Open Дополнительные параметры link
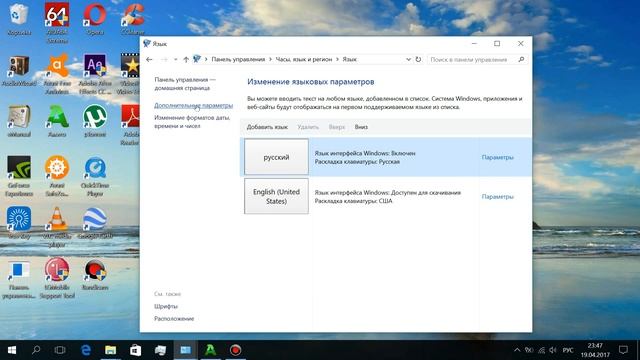 193,105
